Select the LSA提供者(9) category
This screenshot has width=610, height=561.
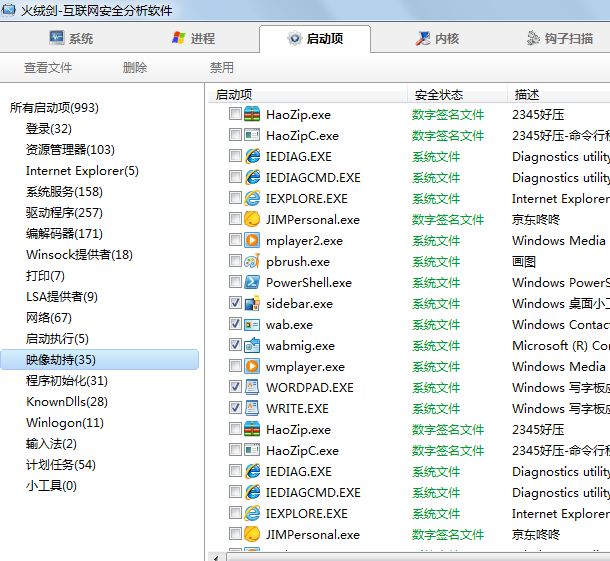[61, 296]
